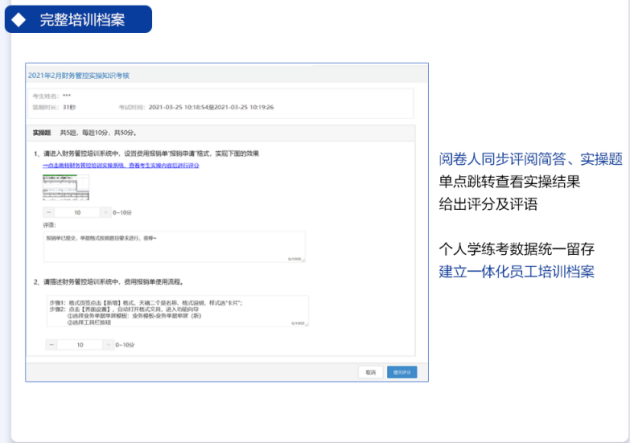Click the text 个人学练考数据统一留存
630x443 pixels.
(x=517, y=249)
